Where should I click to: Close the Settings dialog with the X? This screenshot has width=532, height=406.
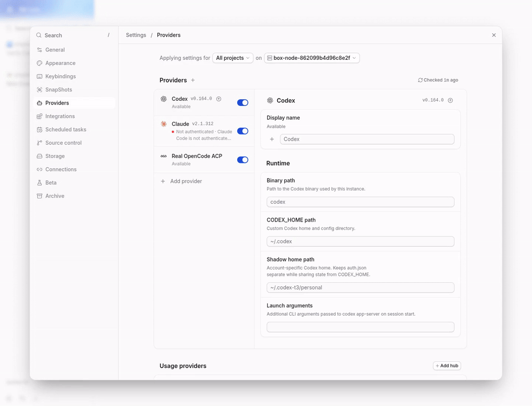click(x=494, y=35)
